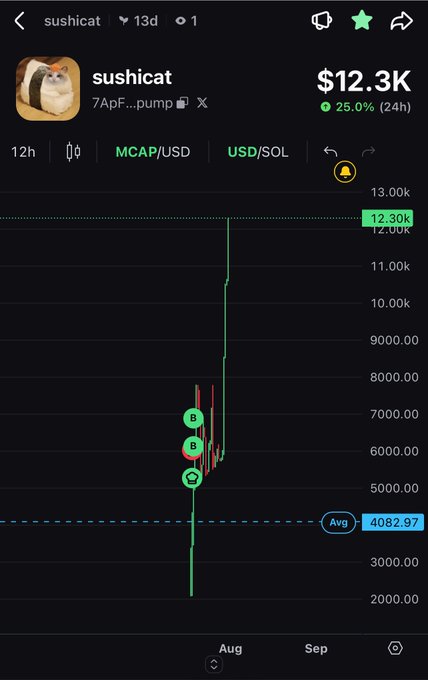Change the 12h chart interval
Viewport: 428px width, 680px height.
click(23, 152)
